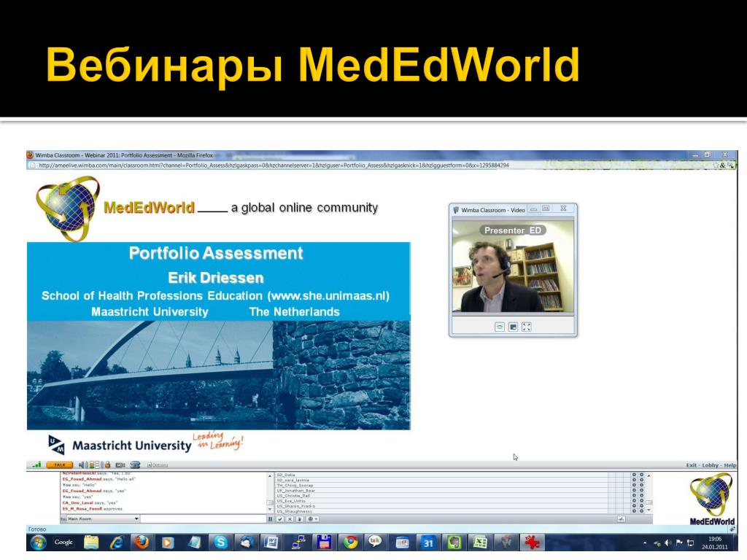Image resolution: width=747 pixels, height=560 pixels.
Task: Click the Lobby link
Action: coord(711,465)
